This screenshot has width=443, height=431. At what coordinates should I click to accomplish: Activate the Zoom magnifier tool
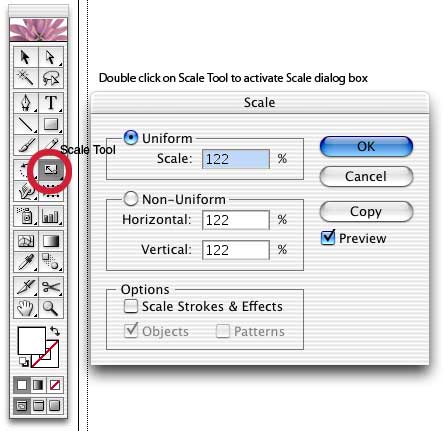coord(51,308)
